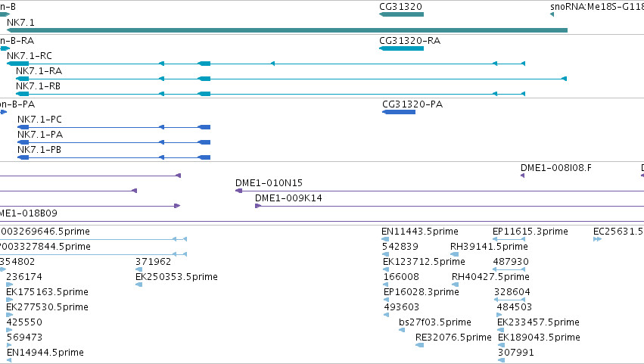
Task: Select the 328604 EST label
Action: pos(512,293)
